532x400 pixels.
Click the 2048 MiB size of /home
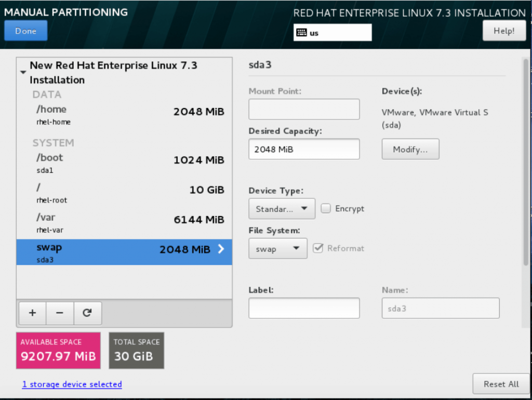coord(199,112)
